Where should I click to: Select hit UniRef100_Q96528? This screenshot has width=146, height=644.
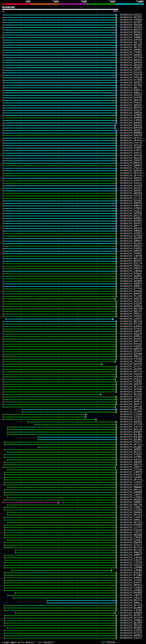(x=131, y=113)
